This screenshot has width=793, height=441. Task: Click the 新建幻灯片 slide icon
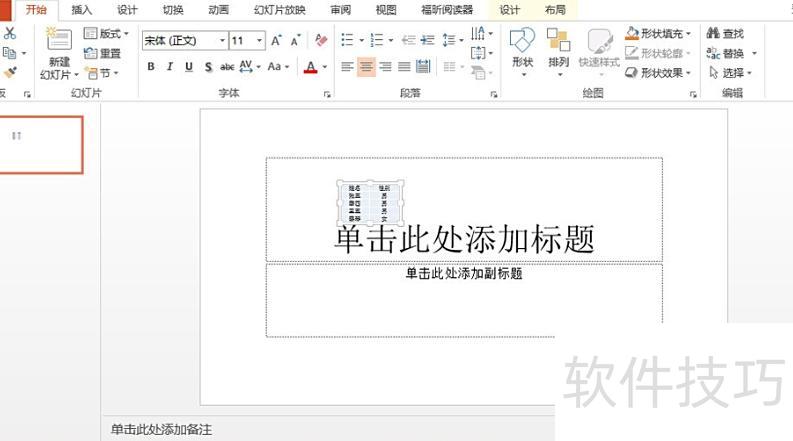point(59,40)
